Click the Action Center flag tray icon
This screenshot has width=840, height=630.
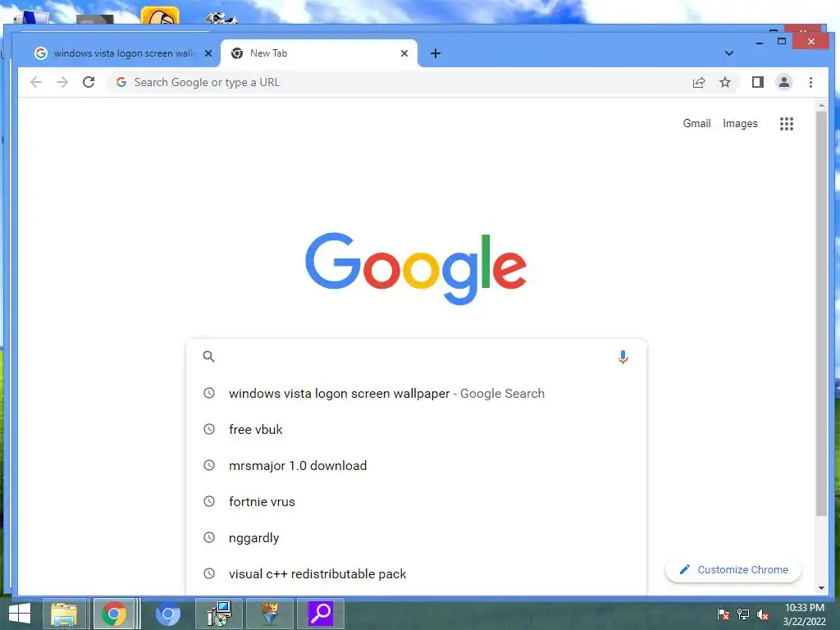pos(723,614)
